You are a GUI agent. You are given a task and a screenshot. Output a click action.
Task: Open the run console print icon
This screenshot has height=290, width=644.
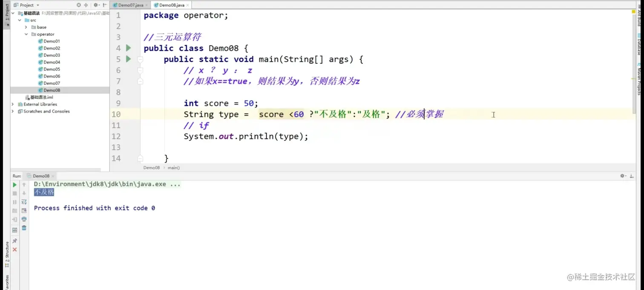coord(24,218)
